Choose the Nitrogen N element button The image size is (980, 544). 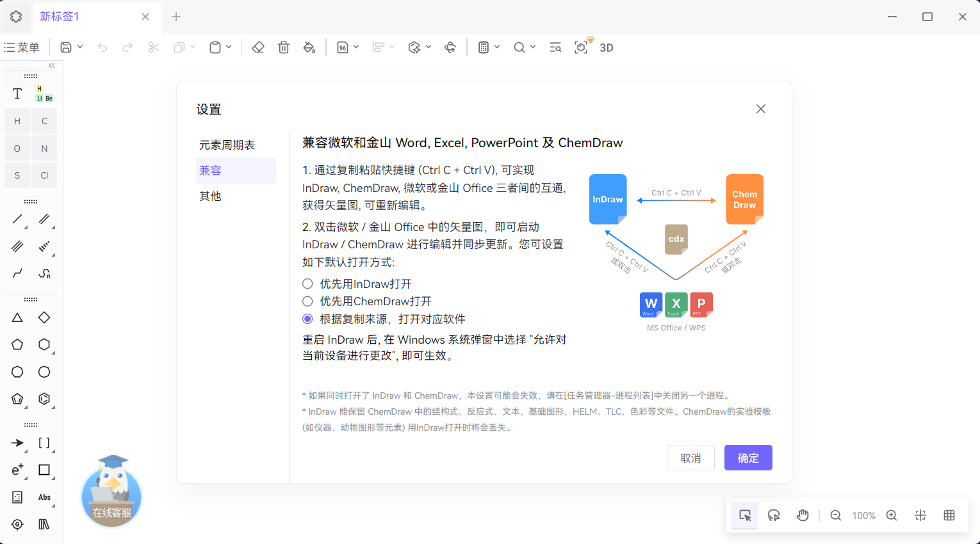(x=44, y=148)
